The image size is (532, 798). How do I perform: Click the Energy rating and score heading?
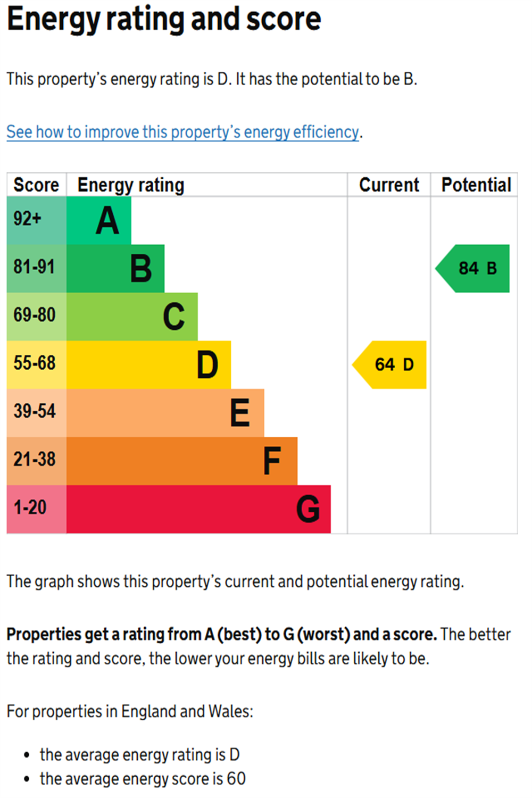[164, 20]
